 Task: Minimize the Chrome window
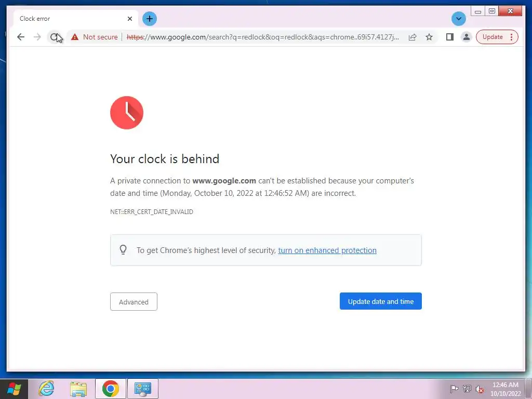click(478, 11)
